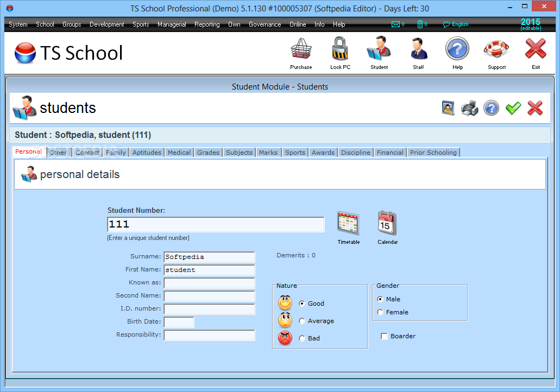Click the Help question mark toolbar icon
Screen dimensions: 560x392
[x=457, y=49]
